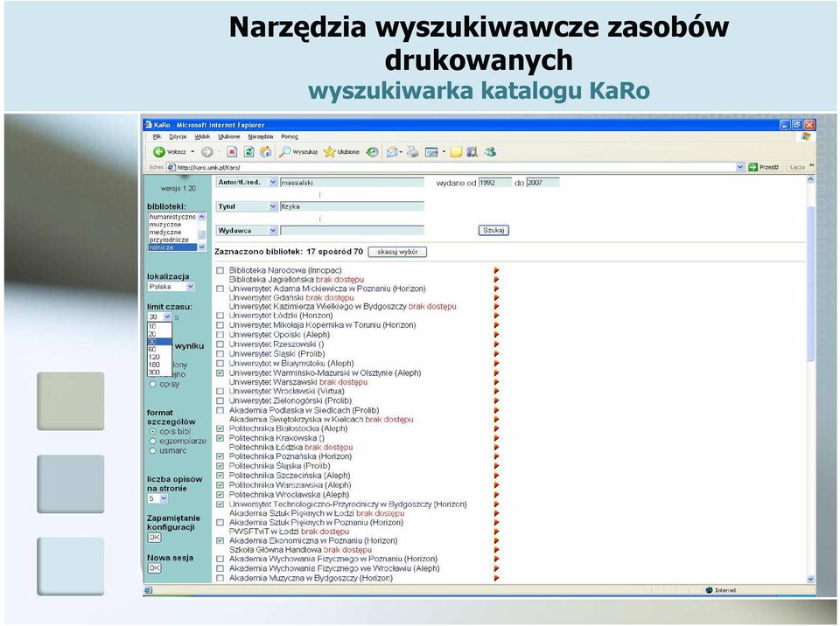Uncheck Politechnika Poznańska (Horizon) checkbox
This screenshot has height=626, width=840.
tap(220, 456)
